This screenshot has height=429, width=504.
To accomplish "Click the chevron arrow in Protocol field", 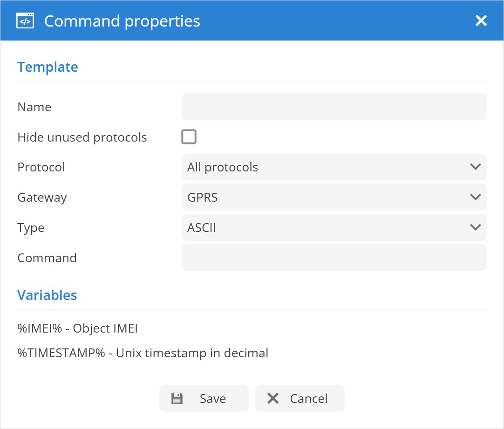I will pos(475,167).
